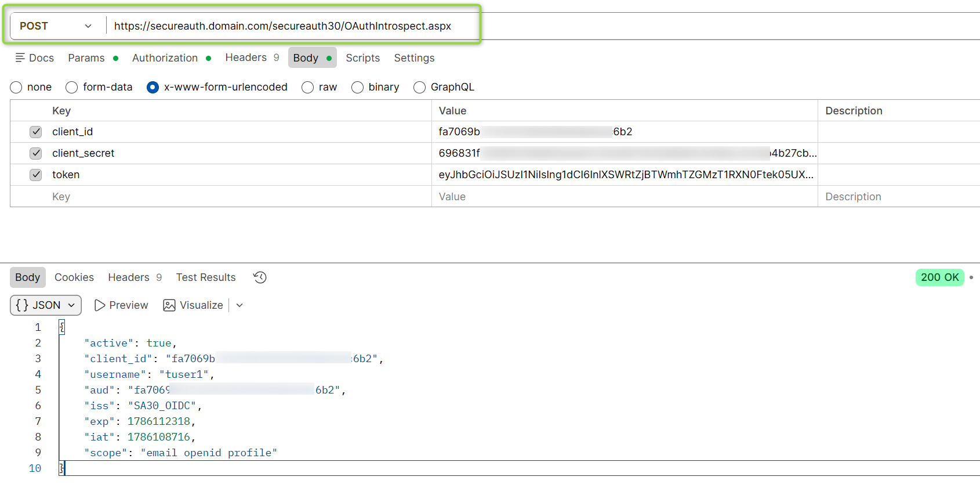Select the response Body tab
Image resolution: width=980 pixels, height=491 pixels.
[27, 277]
